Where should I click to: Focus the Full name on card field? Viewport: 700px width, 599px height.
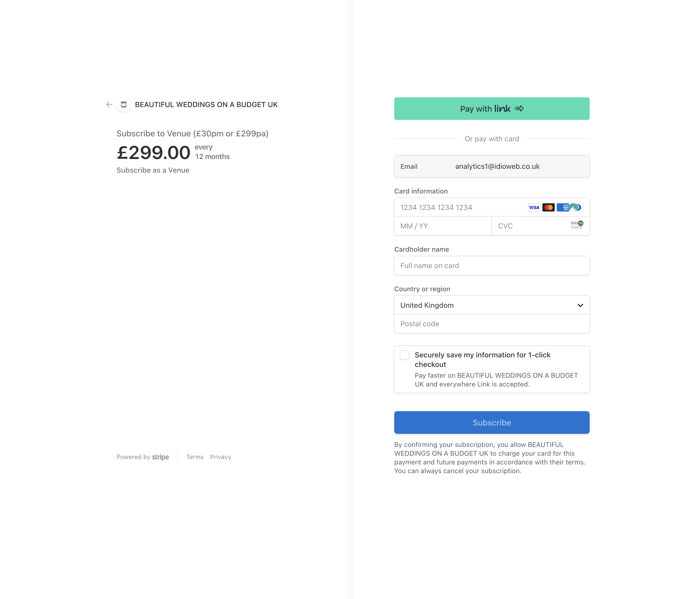(491, 266)
